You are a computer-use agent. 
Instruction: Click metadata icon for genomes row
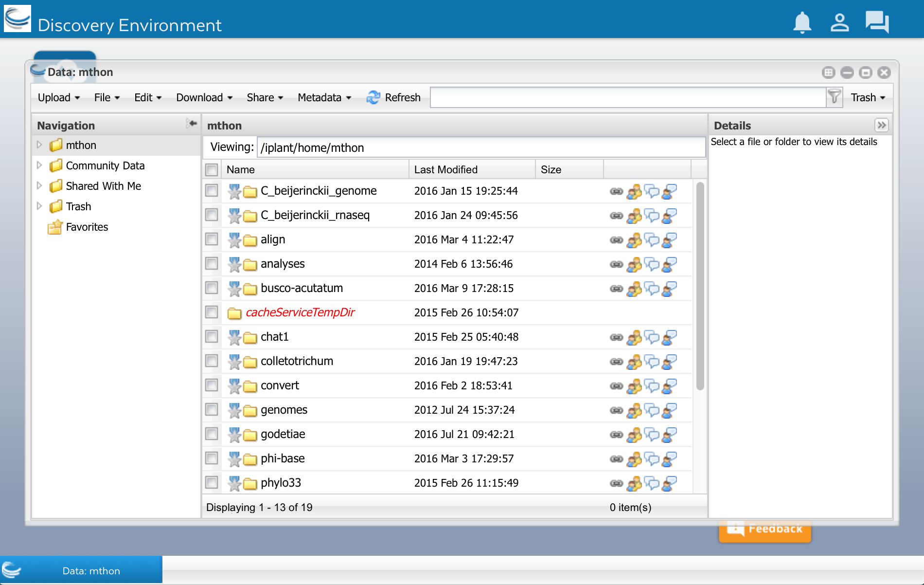coord(670,410)
